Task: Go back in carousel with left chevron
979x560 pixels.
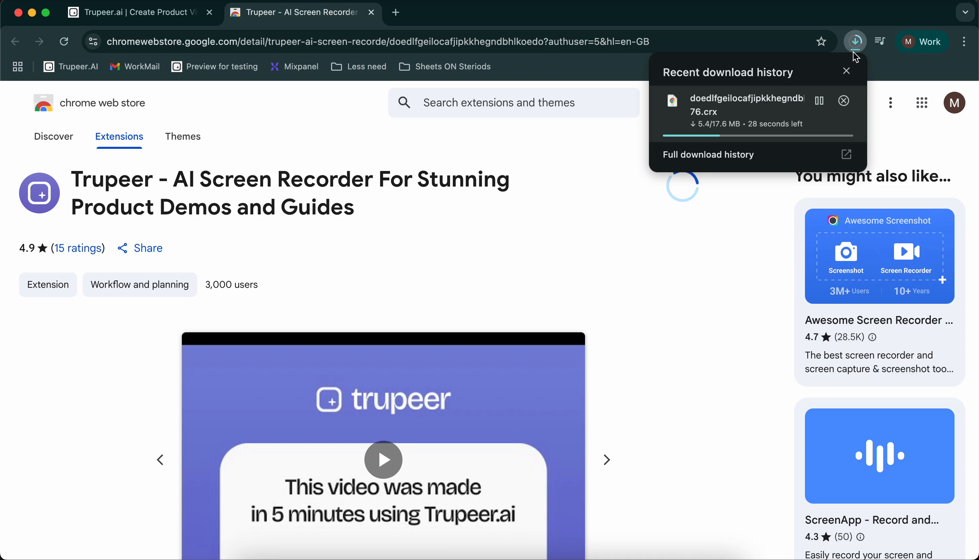Action: point(161,460)
